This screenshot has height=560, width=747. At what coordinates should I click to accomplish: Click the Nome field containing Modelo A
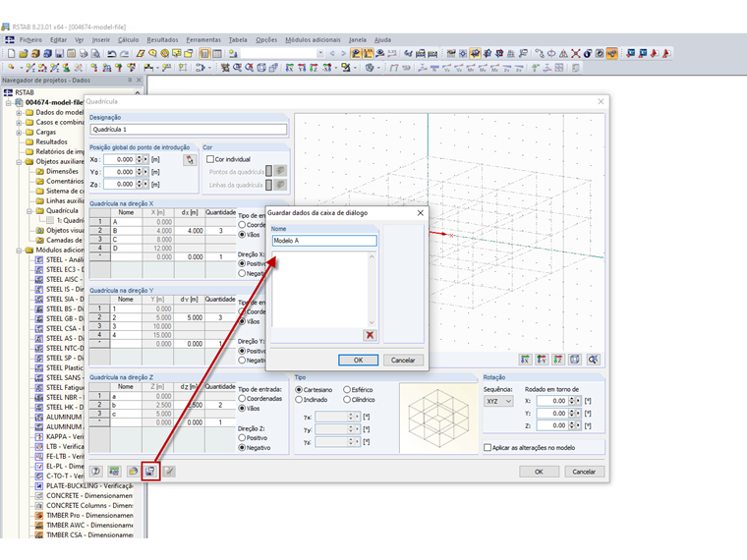[x=324, y=241]
